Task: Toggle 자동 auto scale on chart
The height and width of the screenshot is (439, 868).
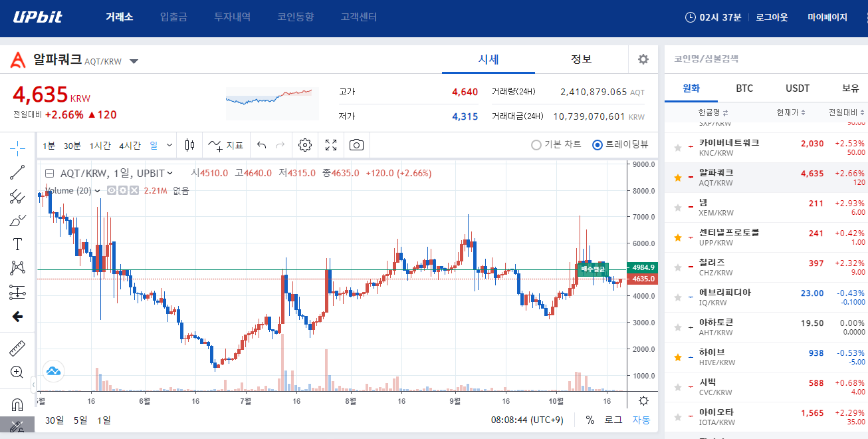Action: point(641,420)
